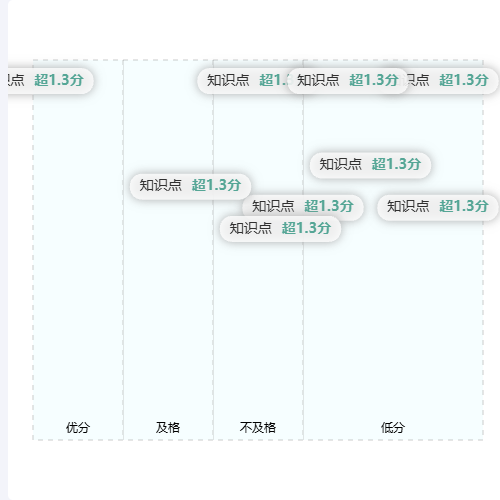Select the 及格 column label
Image resolution: width=500 pixels, height=500 pixels.
click(168, 427)
